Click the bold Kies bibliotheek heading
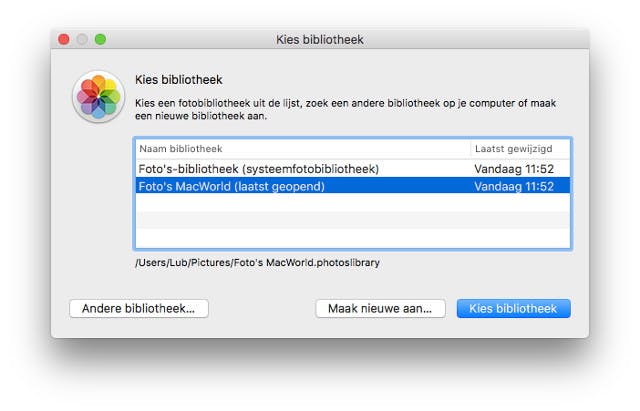Screen dimensions: 640x411 tap(178, 79)
